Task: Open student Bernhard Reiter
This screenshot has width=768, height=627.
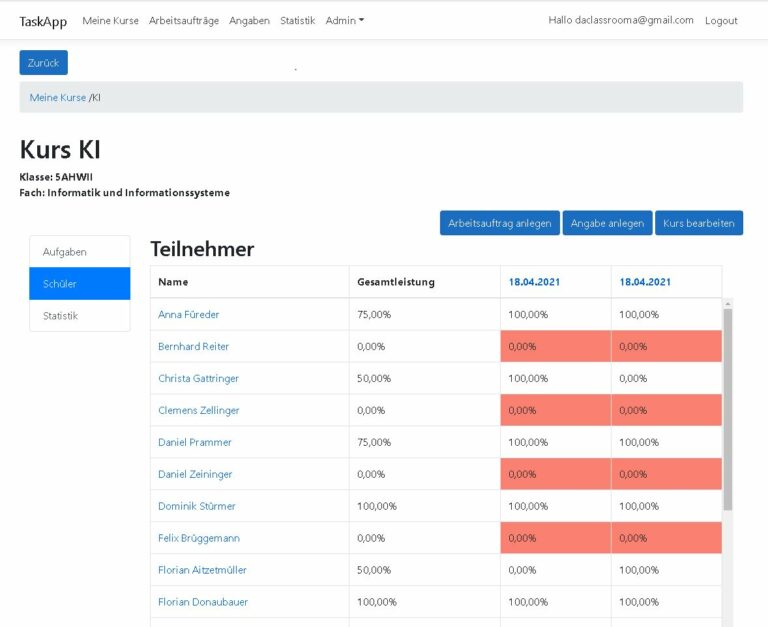Action: [x=193, y=346]
